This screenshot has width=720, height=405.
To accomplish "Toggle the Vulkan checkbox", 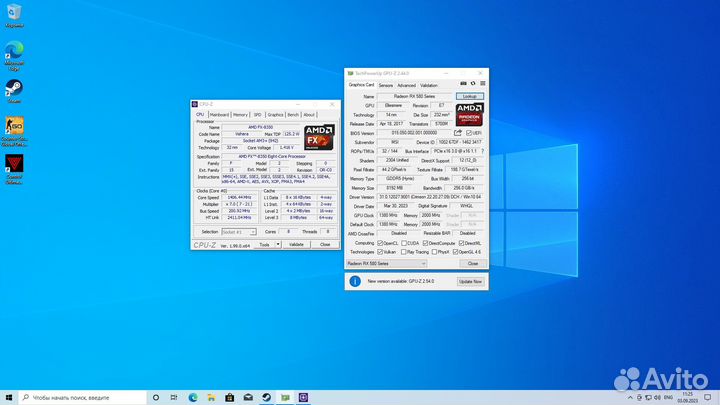I will [380, 252].
